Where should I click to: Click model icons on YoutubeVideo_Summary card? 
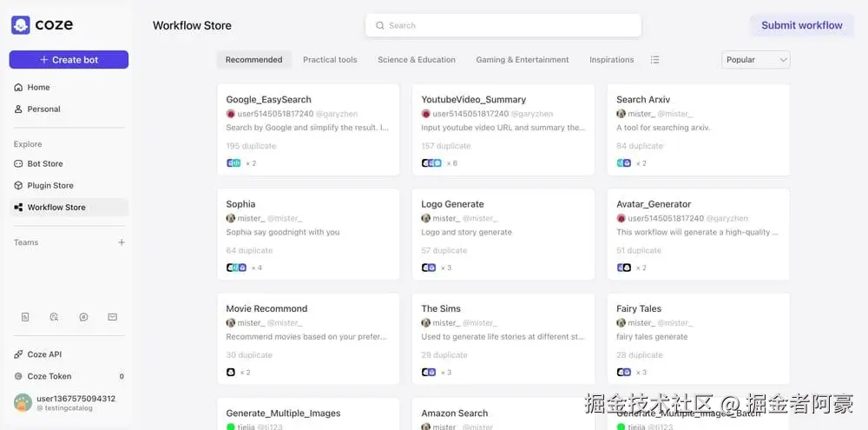431,163
